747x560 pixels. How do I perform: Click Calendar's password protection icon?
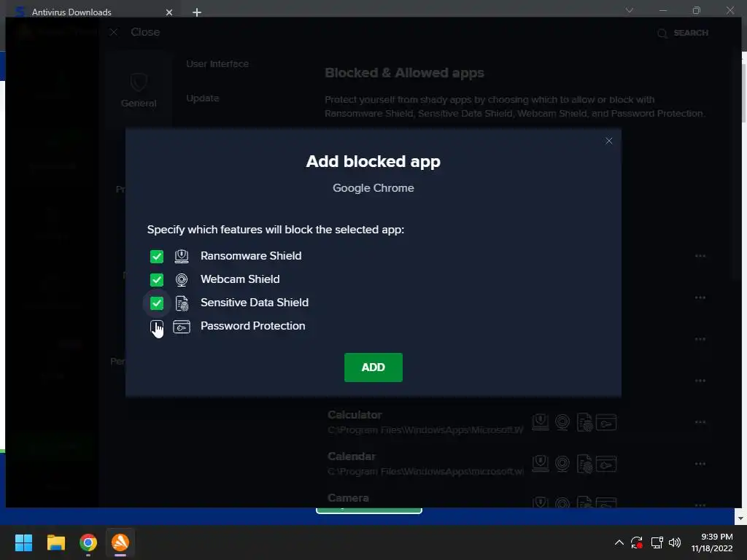(x=606, y=463)
